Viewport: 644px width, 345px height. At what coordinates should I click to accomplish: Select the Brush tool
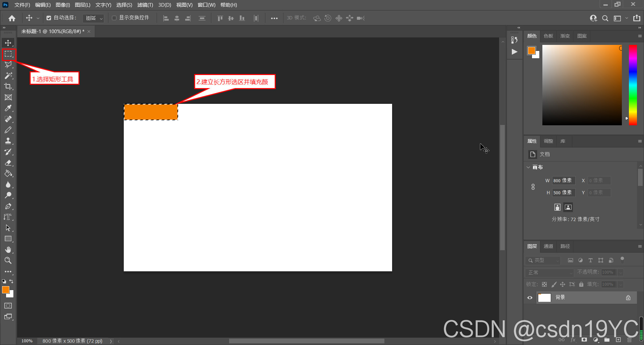(8, 130)
